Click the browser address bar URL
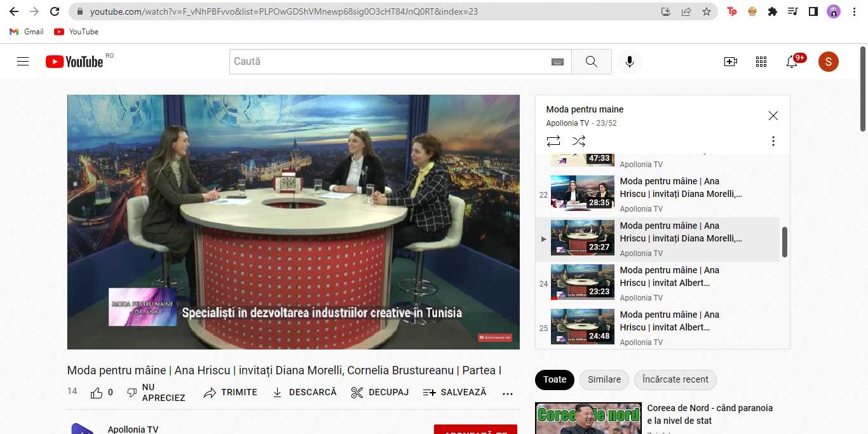Screen dimensions: 868x434 [x=284, y=11]
